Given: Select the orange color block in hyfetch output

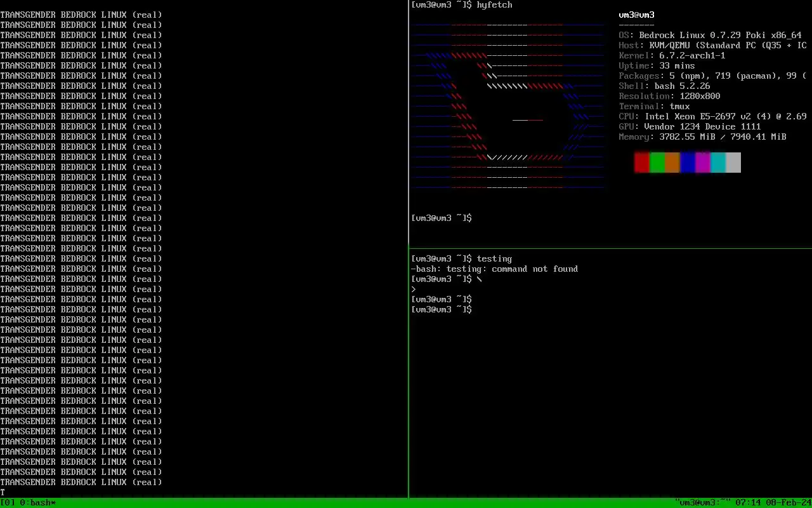Looking at the screenshot, I should click(x=672, y=163).
